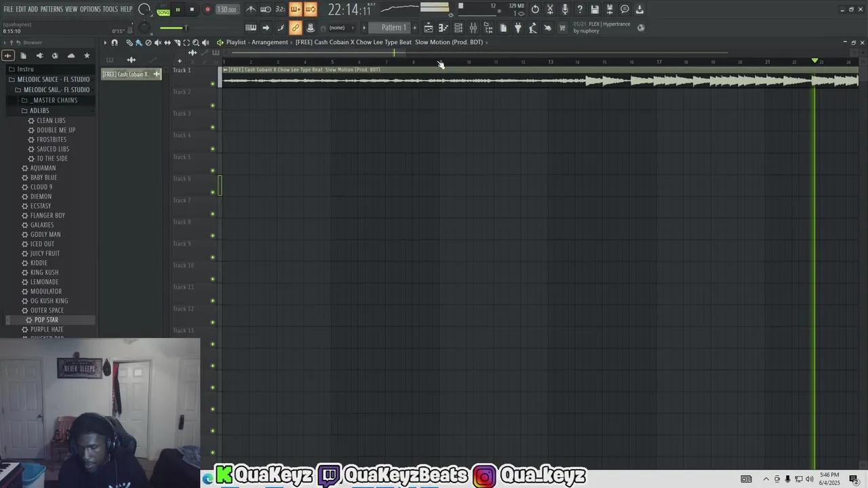The width and height of the screenshot is (868, 488).
Task: Arm recording with the red record button
Action: coord(208,9)
